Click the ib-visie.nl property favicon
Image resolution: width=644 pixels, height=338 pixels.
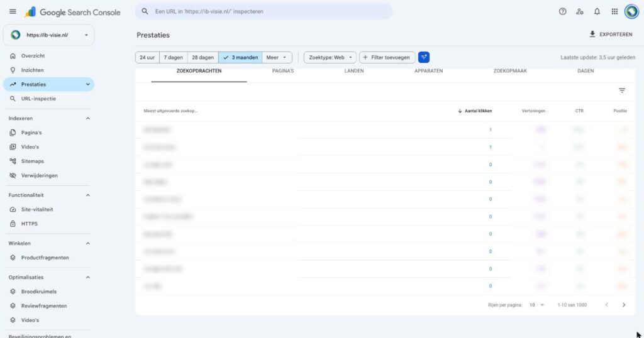pos(16,35)
